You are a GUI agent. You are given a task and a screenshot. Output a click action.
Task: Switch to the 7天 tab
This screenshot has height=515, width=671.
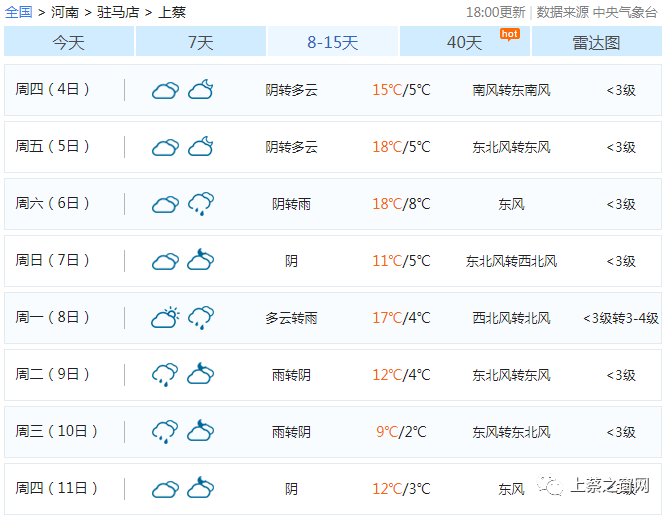click(201, 42)
